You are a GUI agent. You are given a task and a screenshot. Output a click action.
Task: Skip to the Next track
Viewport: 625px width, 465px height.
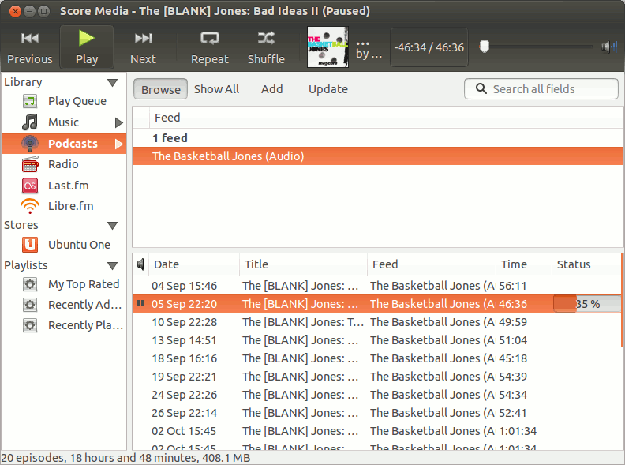pyautogui.click(x=143, y=47)
